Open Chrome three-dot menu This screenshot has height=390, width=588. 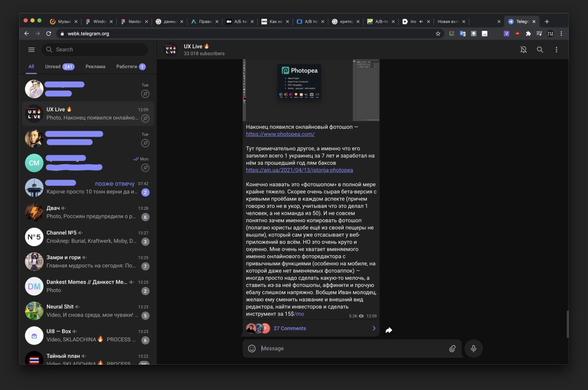[561, 34]
